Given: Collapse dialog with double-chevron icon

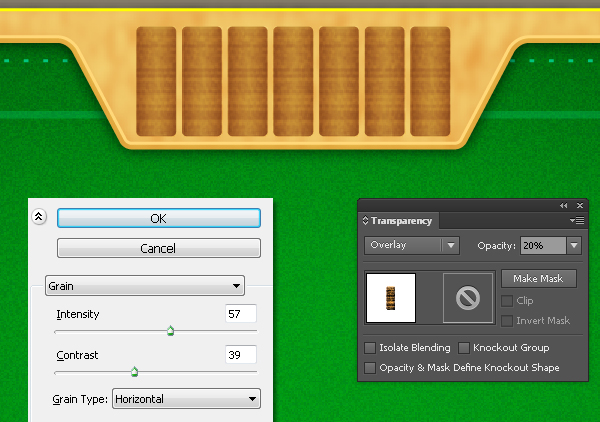Looking at the screenshot, I should (x=39, y=217).
